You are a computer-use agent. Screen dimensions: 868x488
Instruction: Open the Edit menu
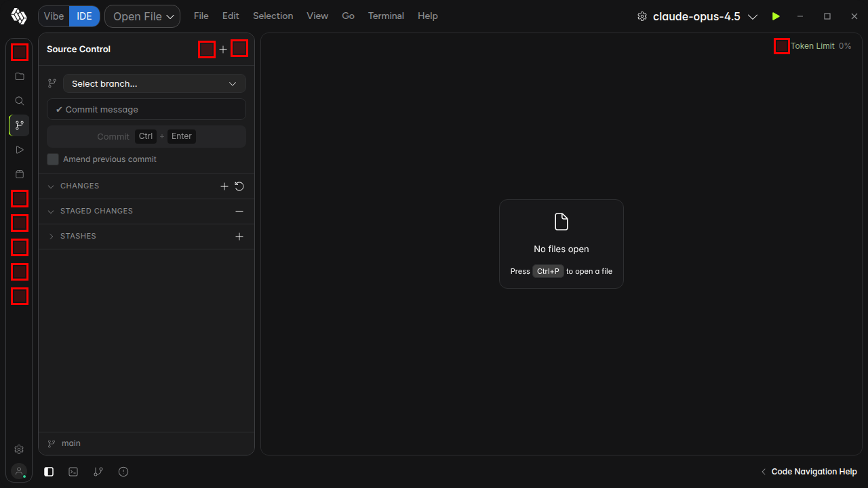231,16
